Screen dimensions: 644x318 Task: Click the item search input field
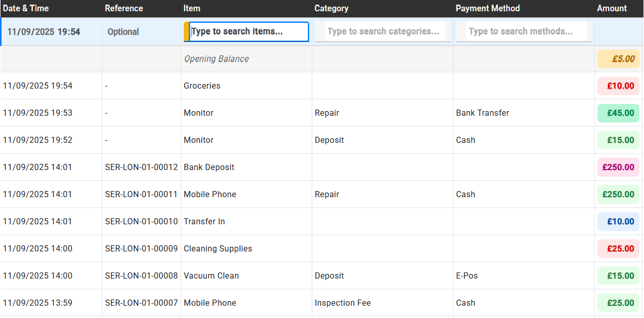[x=247, y=31]
